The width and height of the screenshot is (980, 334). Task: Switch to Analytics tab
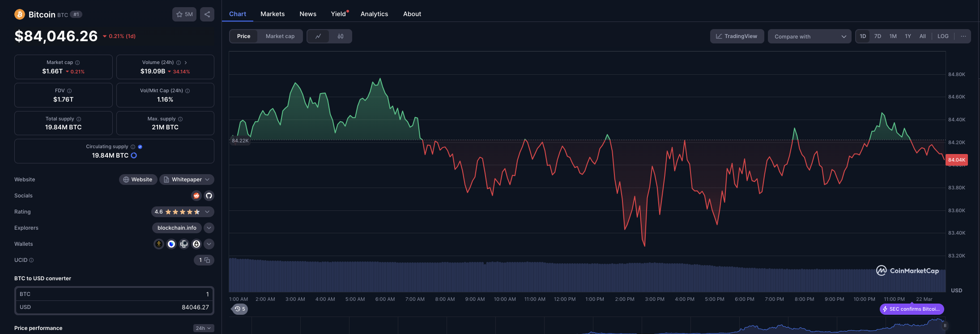coord(375,14)
